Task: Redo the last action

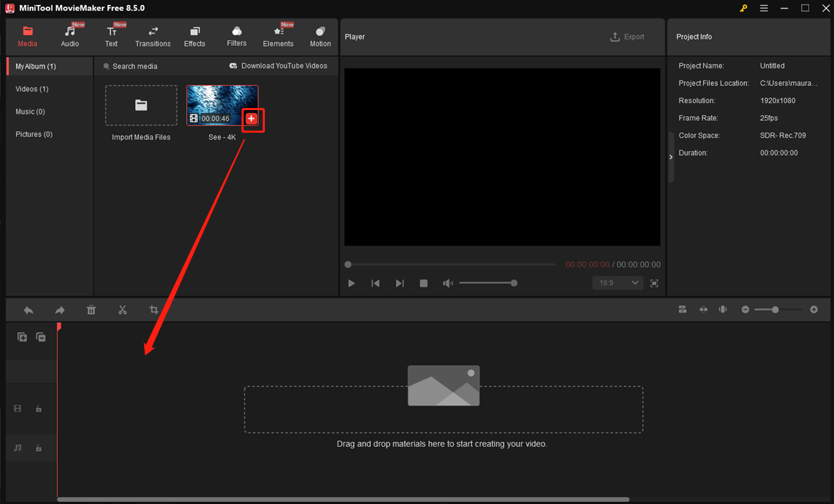Action: pyautogui.click(x=59, y=310)
